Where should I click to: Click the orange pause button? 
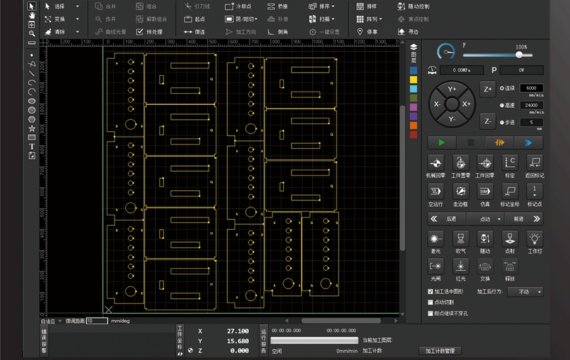tap(499, 143)
